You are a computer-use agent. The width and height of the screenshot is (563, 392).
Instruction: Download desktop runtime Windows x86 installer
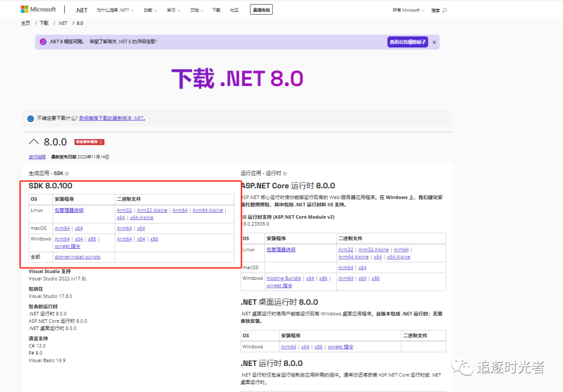[319, 347]
